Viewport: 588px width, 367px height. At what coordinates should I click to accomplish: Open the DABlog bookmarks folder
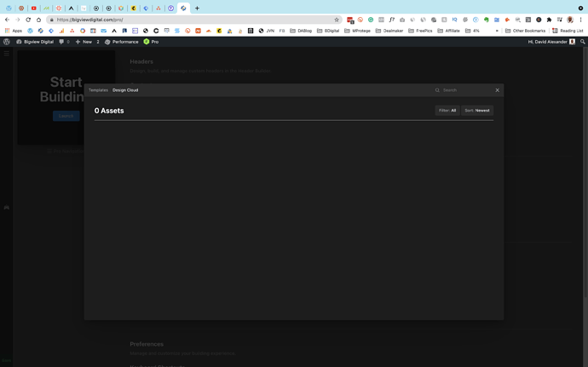coord(301,31)
